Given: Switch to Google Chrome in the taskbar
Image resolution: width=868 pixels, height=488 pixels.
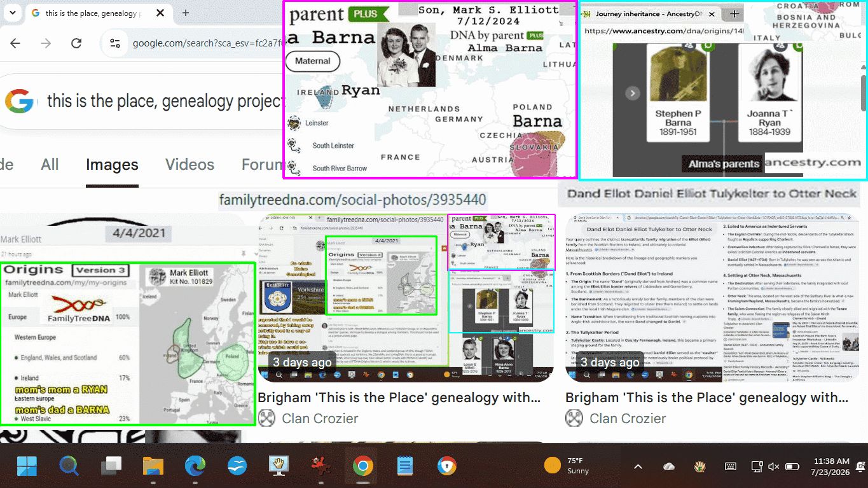Looking at the screenshot, I should 362,466.
